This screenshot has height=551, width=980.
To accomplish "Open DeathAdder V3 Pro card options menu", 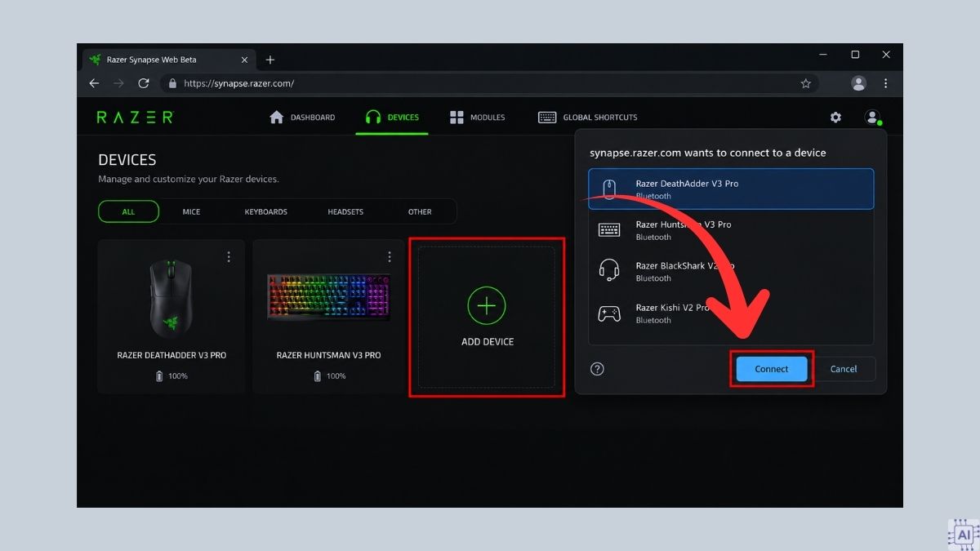I will pyautogui.click(x=229, y=257).
